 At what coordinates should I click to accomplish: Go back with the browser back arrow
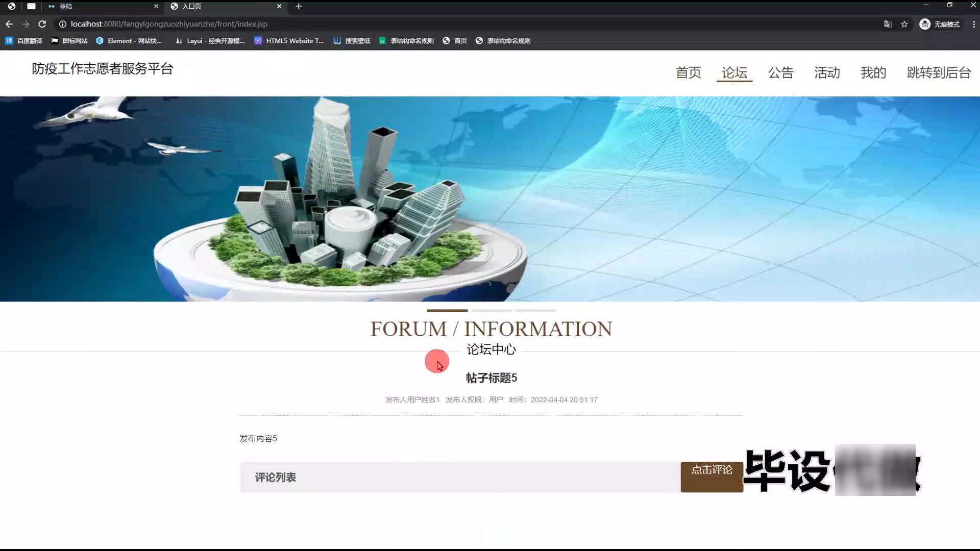pos(9,24)
